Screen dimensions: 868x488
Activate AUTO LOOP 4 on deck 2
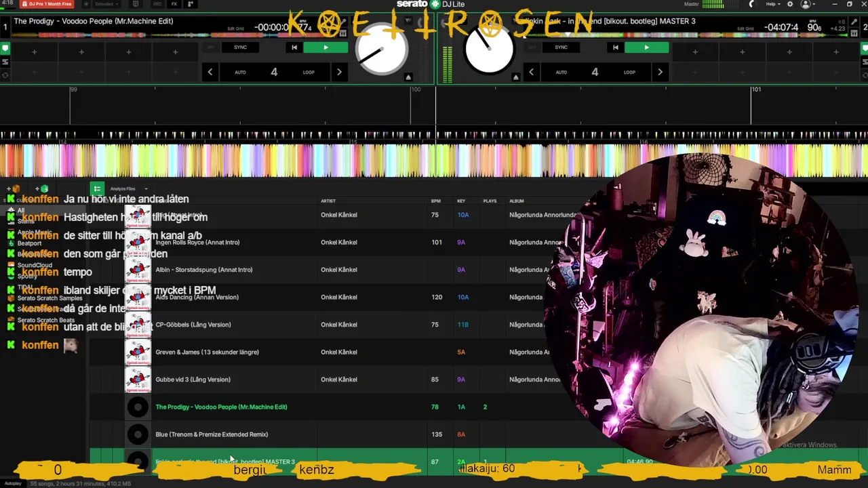(595, 72)
